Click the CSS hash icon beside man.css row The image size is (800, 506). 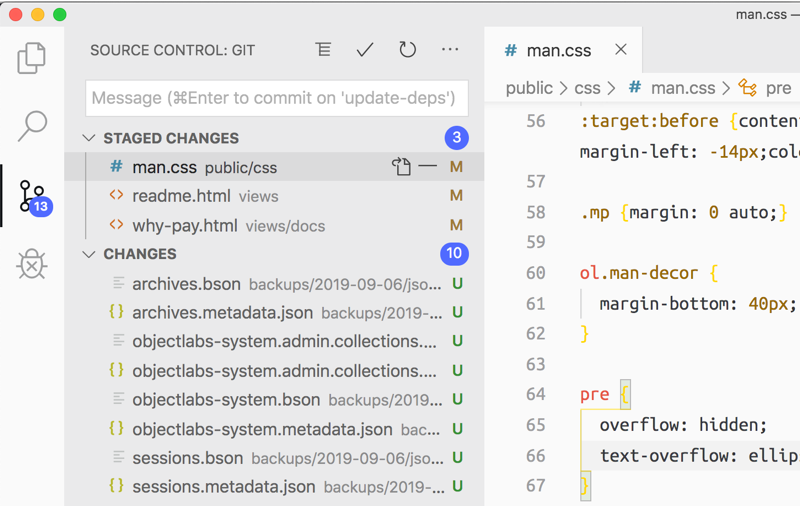coord(116,166)
